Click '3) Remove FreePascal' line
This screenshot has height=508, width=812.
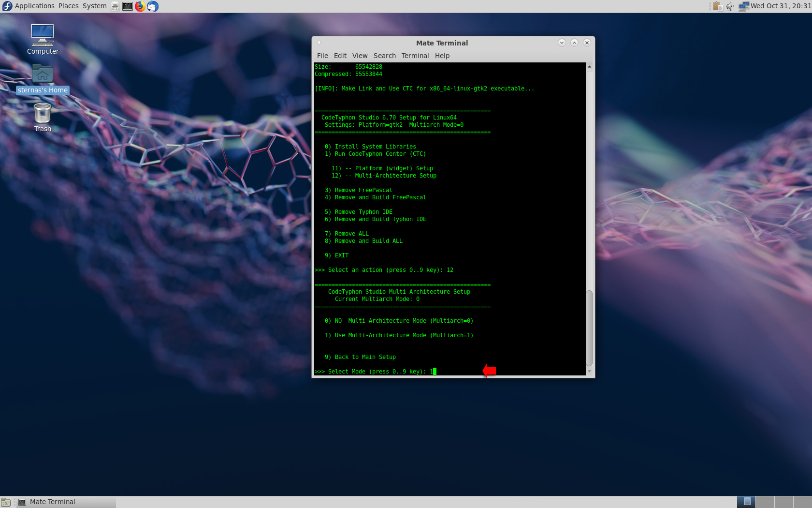pos(359,190)
